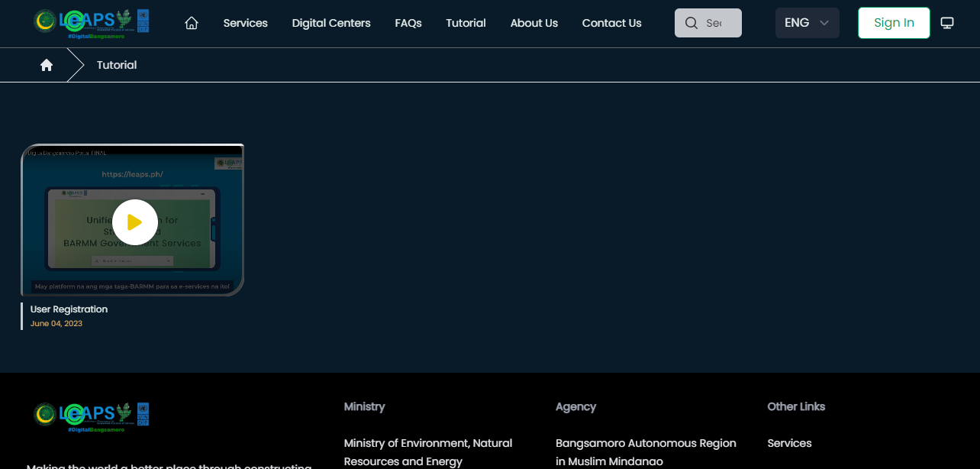This screenshot has height=469, width=980.
Task: Select the Tutorial menu item
Action: (x=466, y=23)
